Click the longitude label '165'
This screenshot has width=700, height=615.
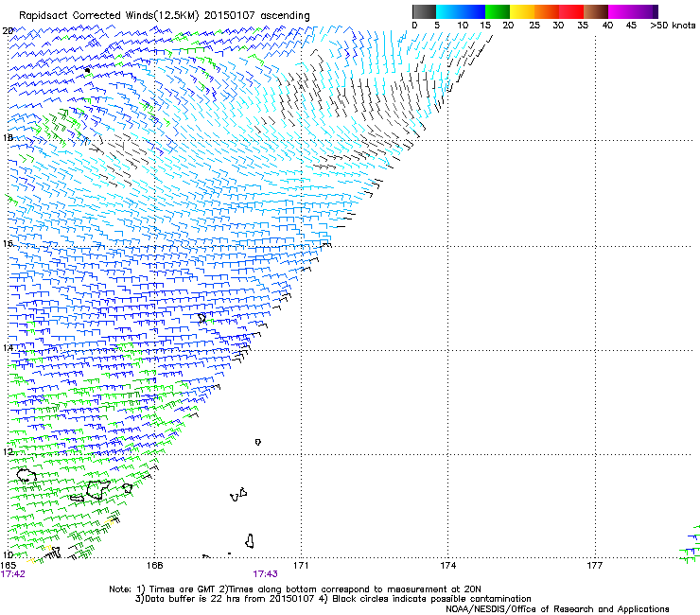coord(9,566)
